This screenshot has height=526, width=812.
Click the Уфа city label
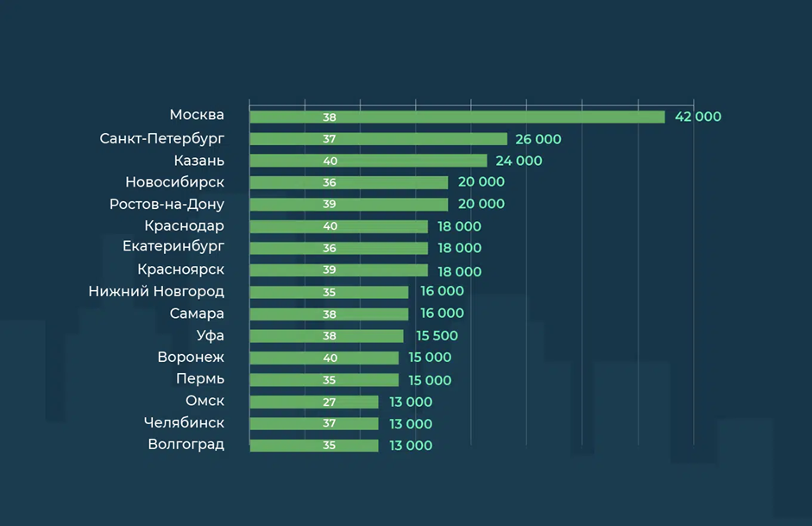coord(211,336)
